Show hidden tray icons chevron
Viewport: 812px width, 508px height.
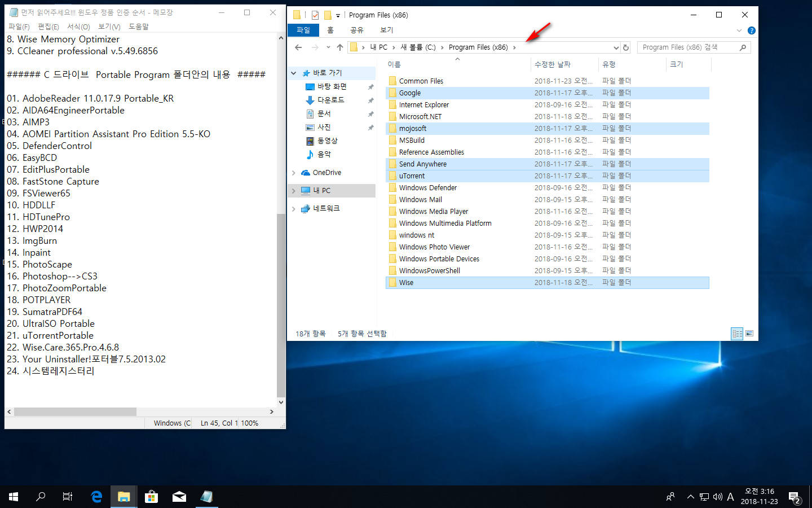pos(690,497)
